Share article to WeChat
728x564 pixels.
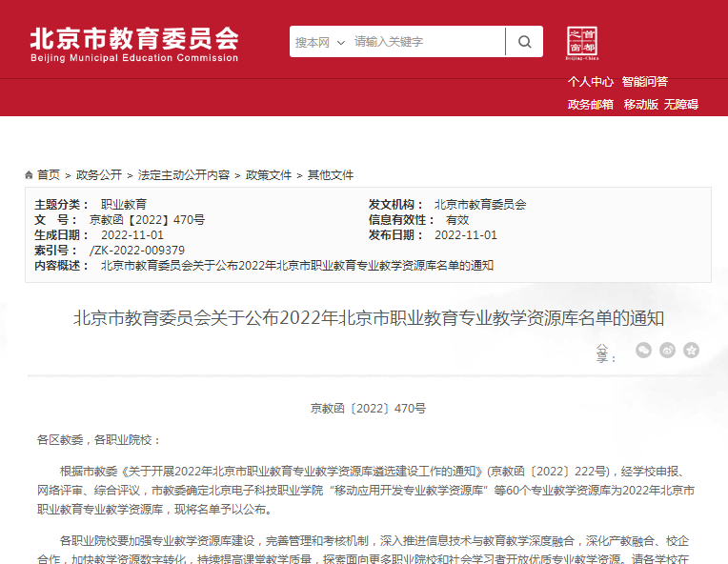pos(644,350)
